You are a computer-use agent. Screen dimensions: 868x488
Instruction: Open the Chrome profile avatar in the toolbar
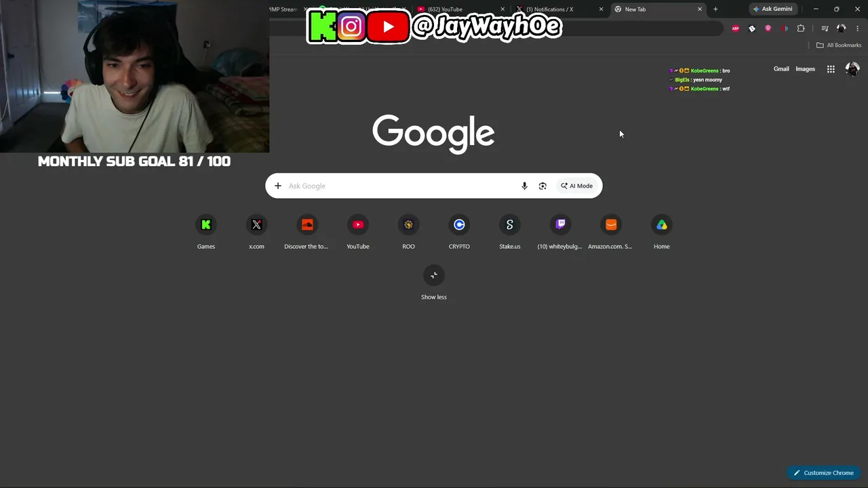(x=842, y=28)
